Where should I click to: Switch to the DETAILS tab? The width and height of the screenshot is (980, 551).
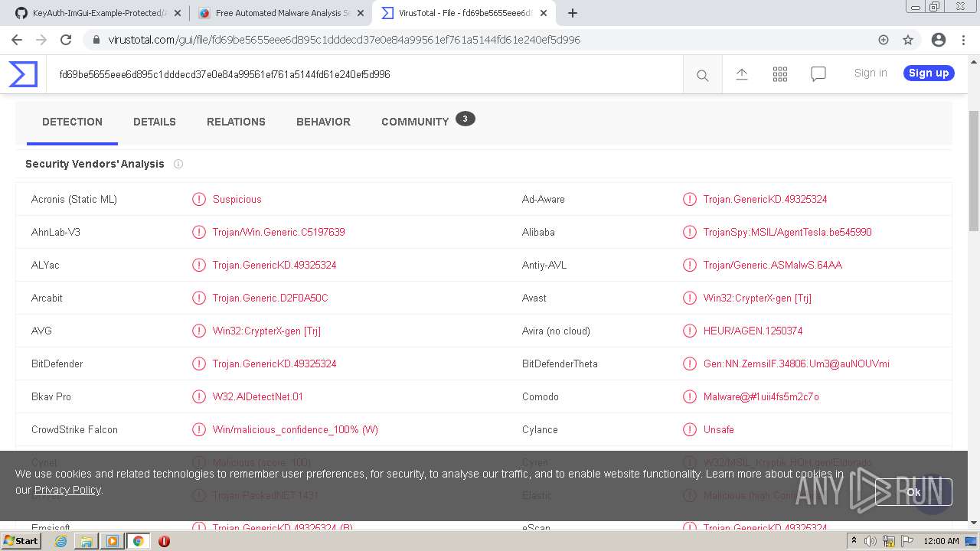tap(155, 122)
